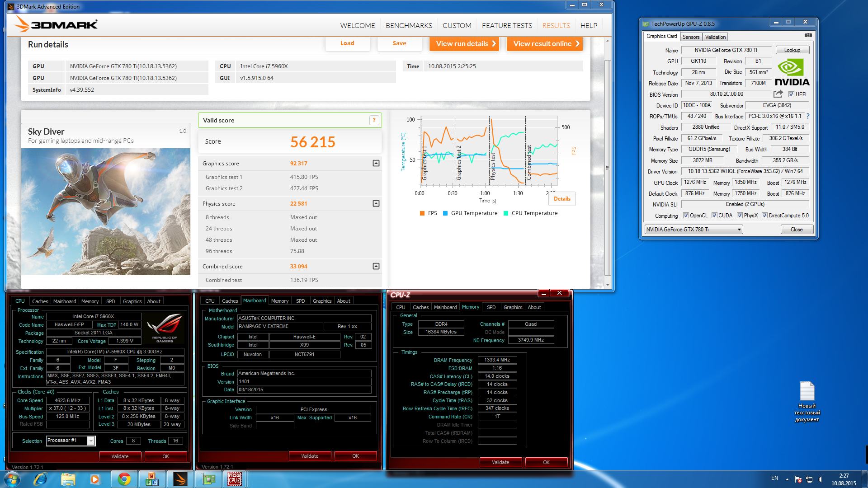Launch Internet Explorer from the taskbar
This screenshot has height=488, width=868.
[41, 479]
